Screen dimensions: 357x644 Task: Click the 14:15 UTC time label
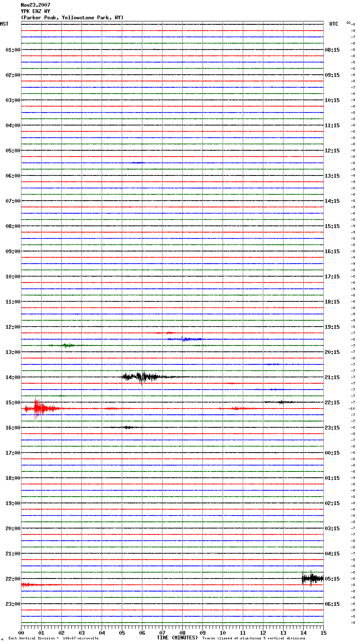(x=332, y=201)
